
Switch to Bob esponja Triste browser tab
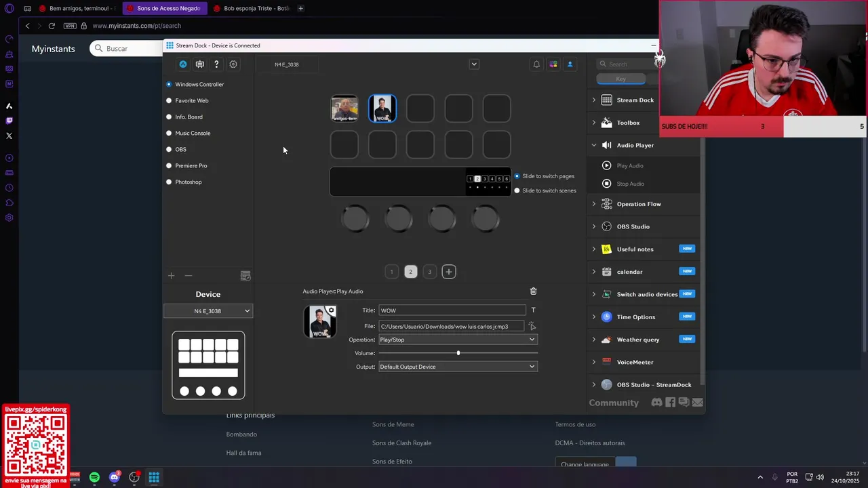pyautogui.click(x=250, y=8)
